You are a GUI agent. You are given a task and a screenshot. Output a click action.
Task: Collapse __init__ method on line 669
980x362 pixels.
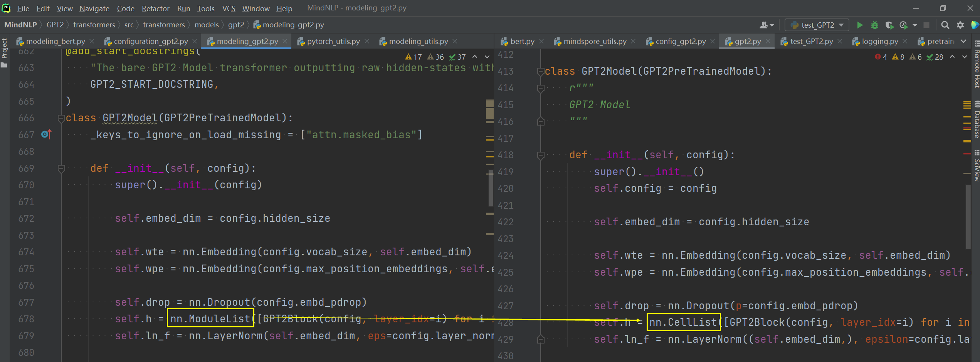(x=61, y=168)
